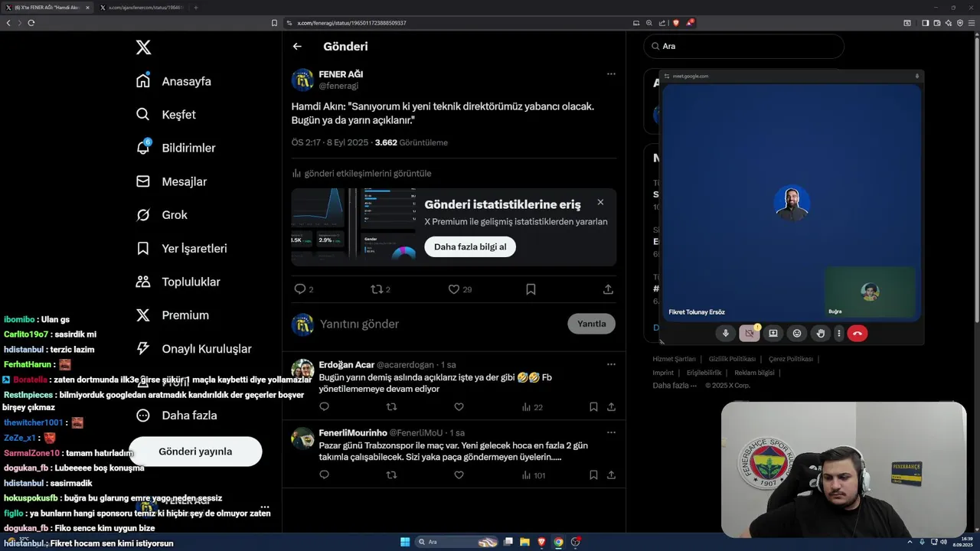
Task: Like the main post with 29 likes
Action: point(453,289)
